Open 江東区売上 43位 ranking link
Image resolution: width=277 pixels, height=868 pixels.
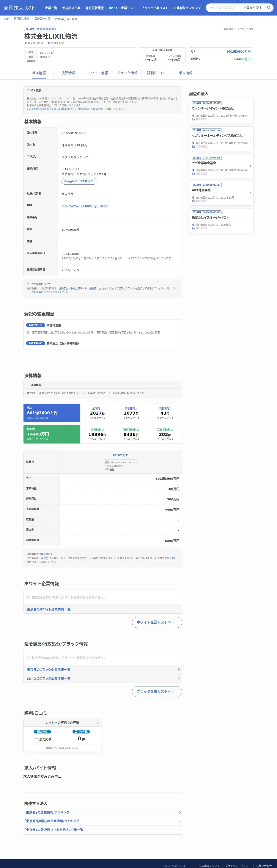[165, 413]
